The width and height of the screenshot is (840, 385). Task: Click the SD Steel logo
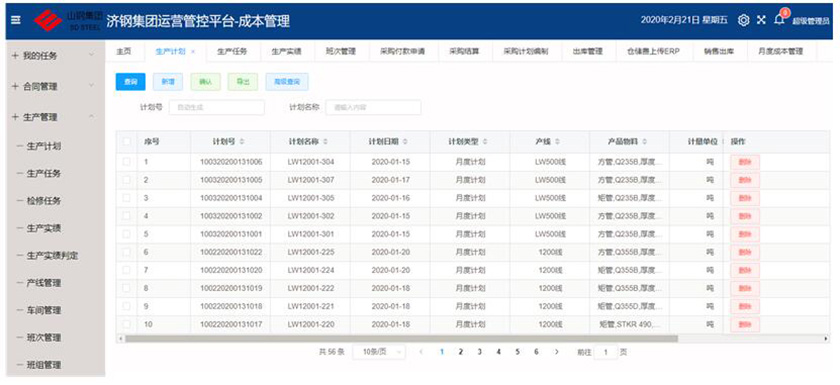(67, 20)
